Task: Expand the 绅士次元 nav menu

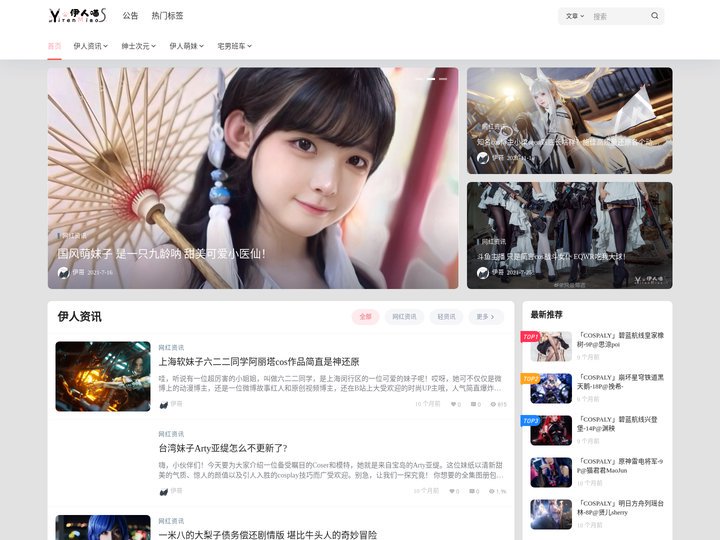Action: click(139, 46)
